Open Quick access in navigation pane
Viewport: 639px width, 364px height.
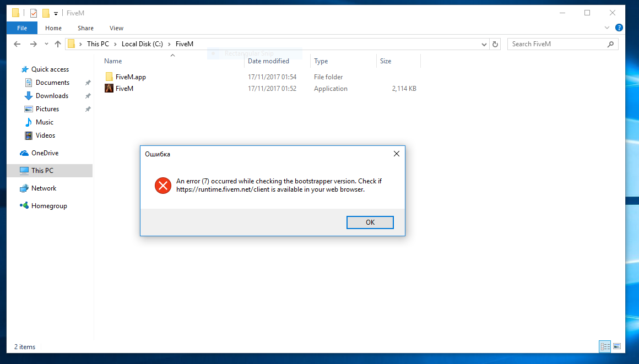[x=50, y=69]
